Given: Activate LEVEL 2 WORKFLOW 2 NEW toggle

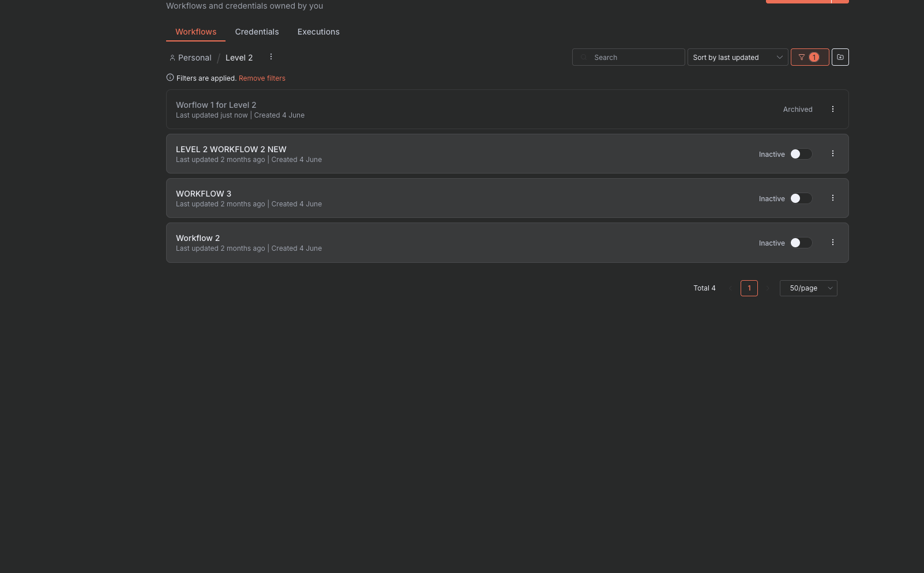Looking at the screenshot, I should click(801, 154).
